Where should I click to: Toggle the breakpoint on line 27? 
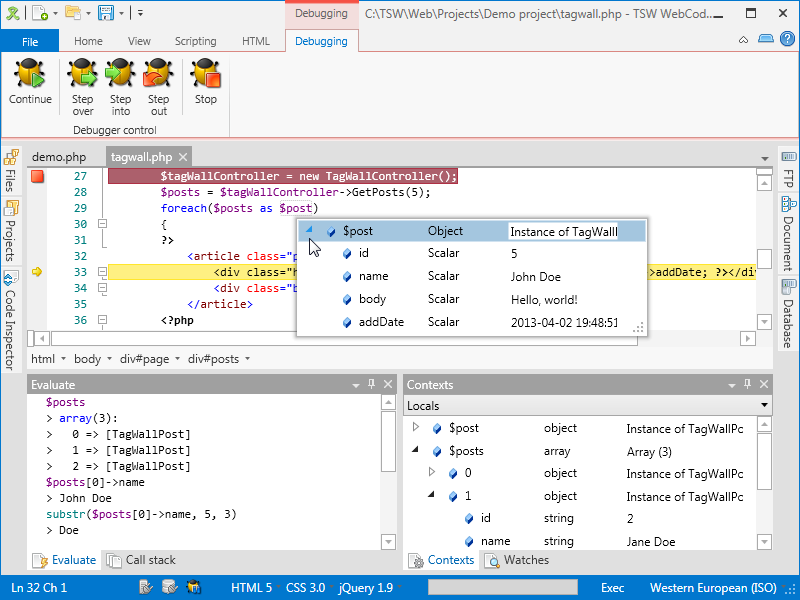click(x=38, y=177)
